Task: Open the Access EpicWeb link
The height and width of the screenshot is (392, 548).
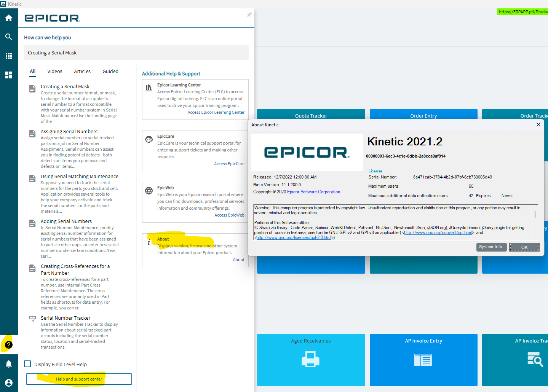Action: (x=229, y=215)
